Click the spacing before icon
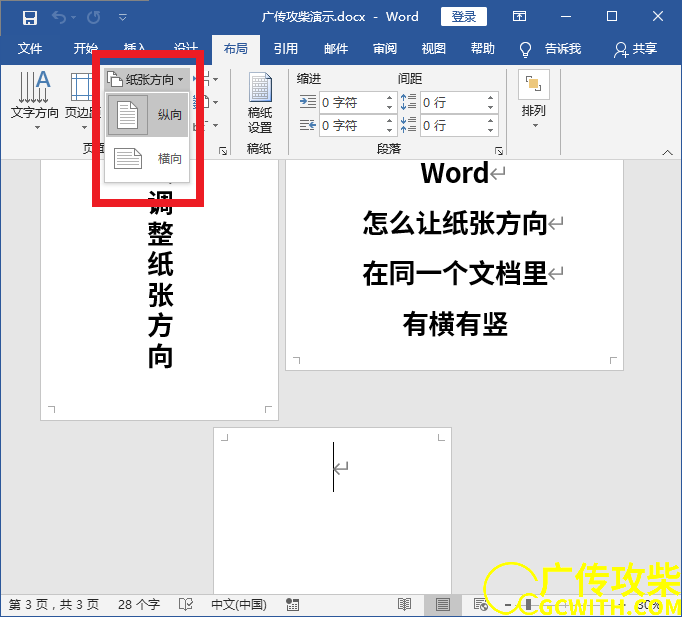The height and width of the screenshot is (617, 682). 408,102
